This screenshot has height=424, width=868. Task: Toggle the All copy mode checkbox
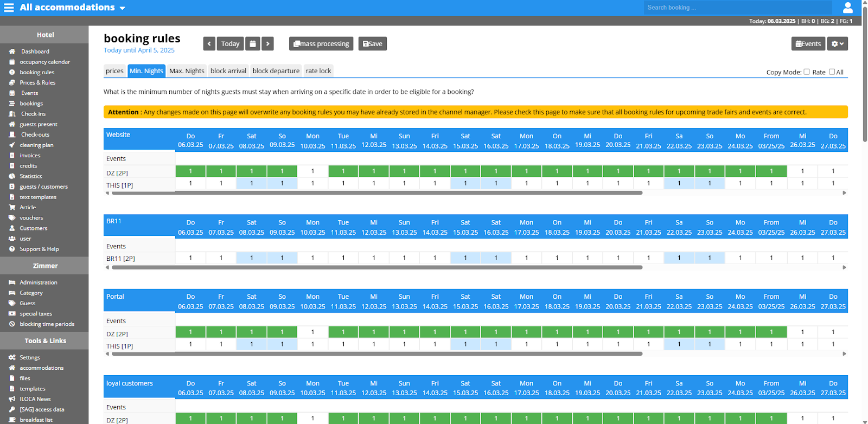[832, 72]
